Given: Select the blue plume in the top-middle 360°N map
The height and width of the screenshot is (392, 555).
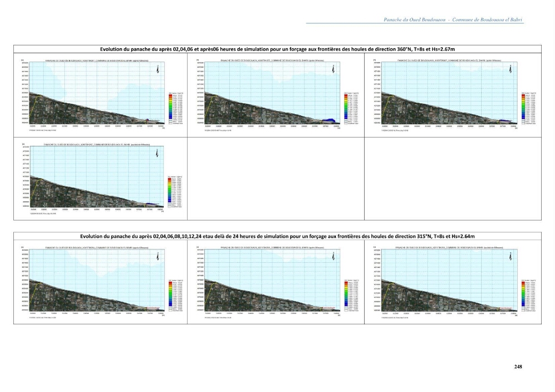Looking at the screenshot, I should coord(329,120).
